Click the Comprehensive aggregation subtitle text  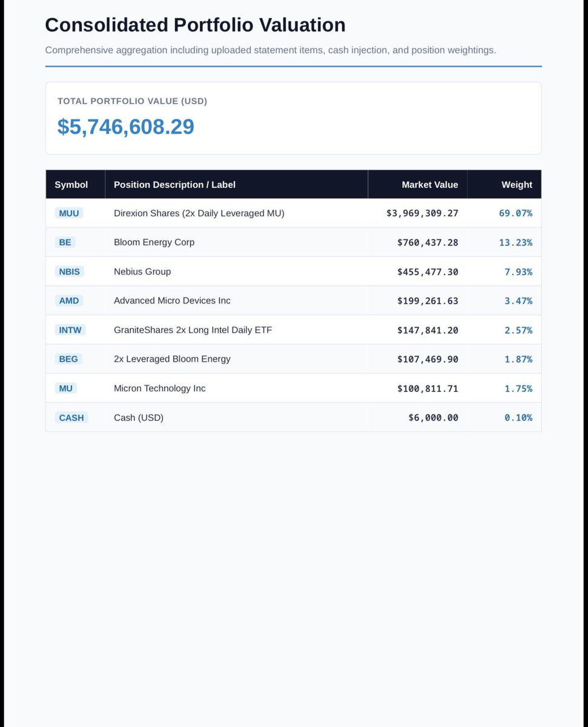(x=271, y=50)
